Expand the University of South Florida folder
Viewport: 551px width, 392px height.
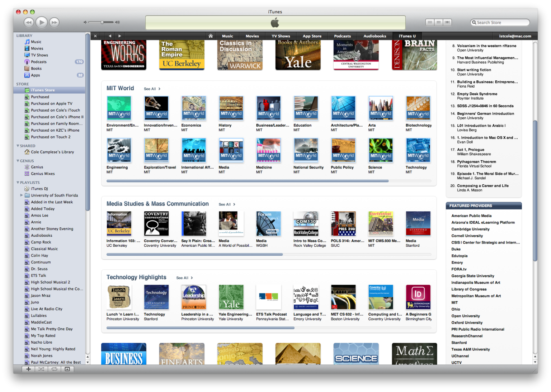[x=22, y=195]
